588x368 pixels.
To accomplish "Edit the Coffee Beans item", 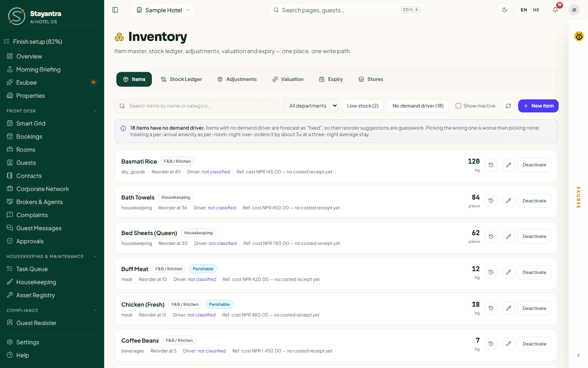I will (x=508, y=344).
